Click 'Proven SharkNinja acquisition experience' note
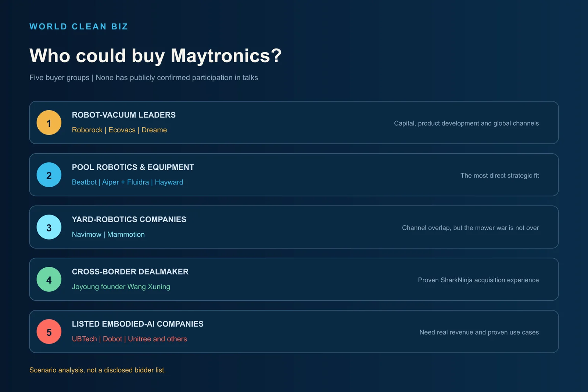This screenshot has width=588, height=392. pyautogui.click(x=478, y=280)
